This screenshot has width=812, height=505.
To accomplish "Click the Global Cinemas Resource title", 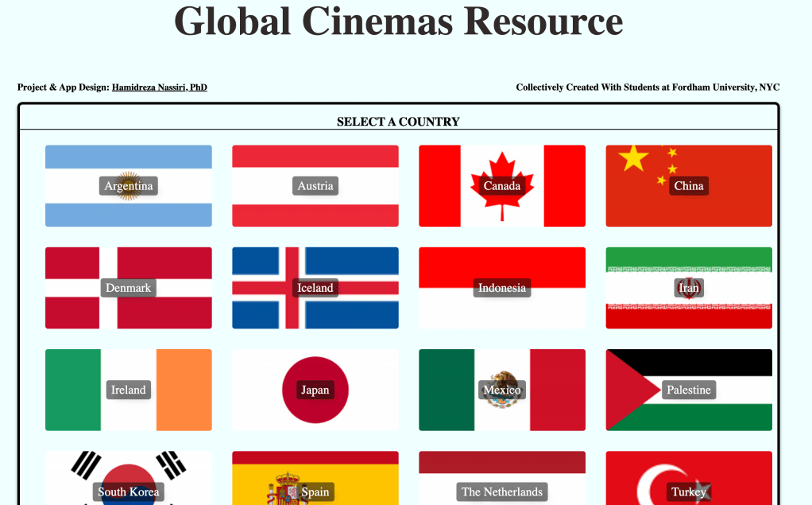I will pyautogui.click(x=398, y=21).
